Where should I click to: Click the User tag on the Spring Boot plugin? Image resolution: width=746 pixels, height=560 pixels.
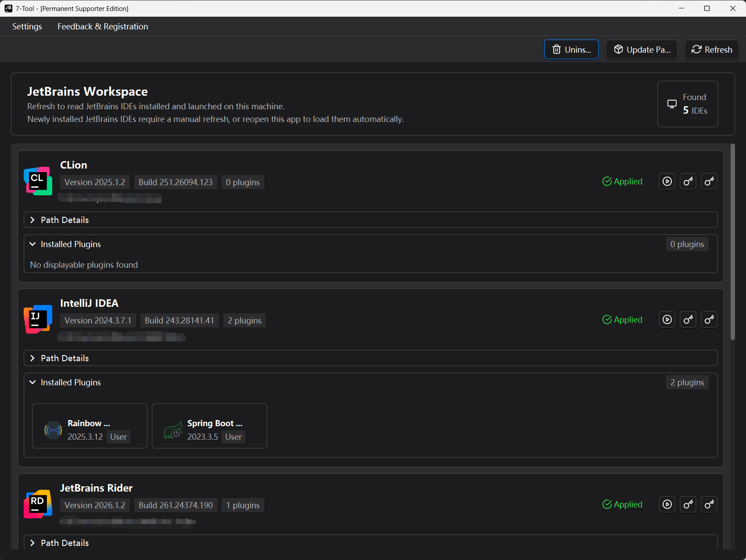tap(233, 437)
